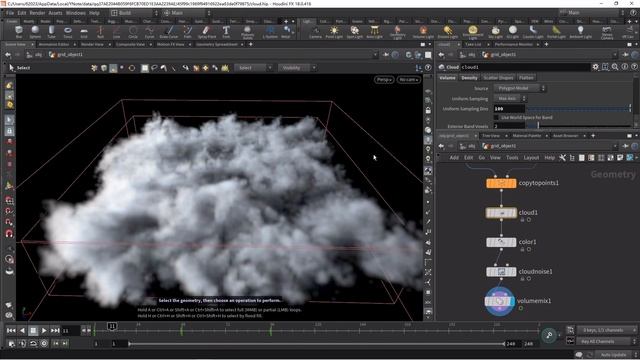
Task: Open the Select mode dropdown in viewport toolbar
Action: pos(253,68)
